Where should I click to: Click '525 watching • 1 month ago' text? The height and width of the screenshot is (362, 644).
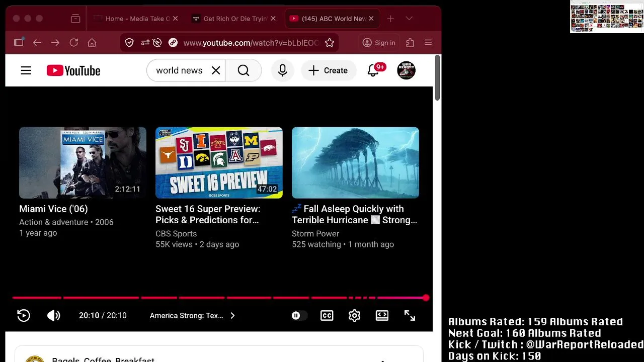[x=343, y=244]
